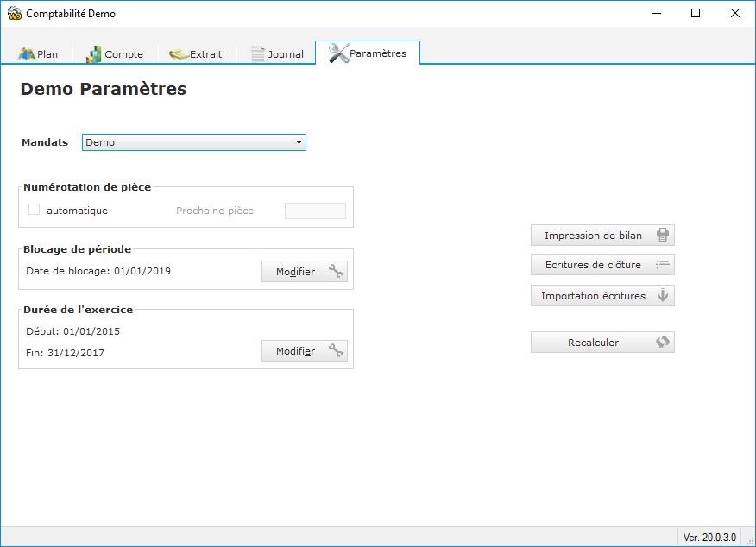Click the Prochaine pièce input field
Image resolution: width=756 pixels, height=547 pixels.
315,211
